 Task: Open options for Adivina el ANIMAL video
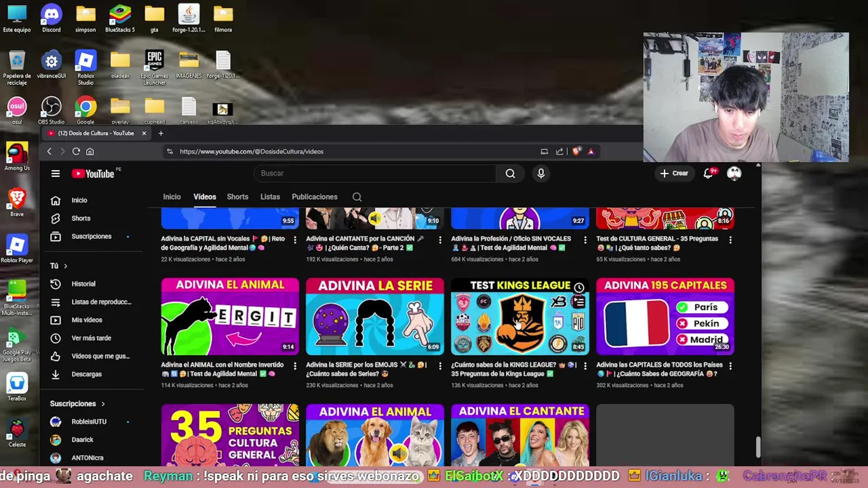click(x=295, y=366)
